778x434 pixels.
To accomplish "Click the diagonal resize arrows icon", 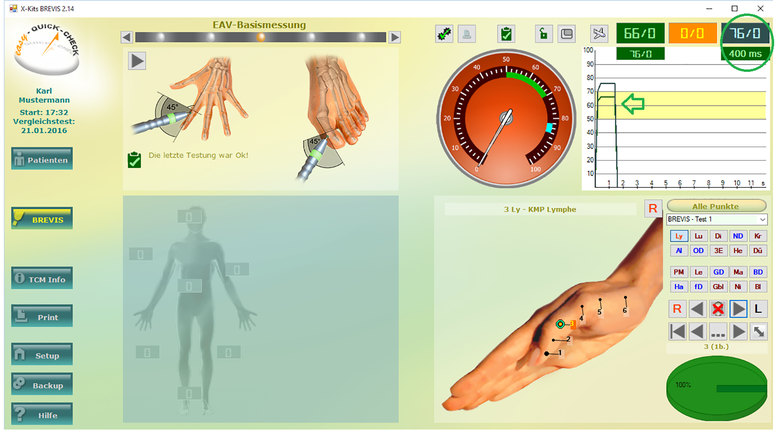I will pos(759,331).
